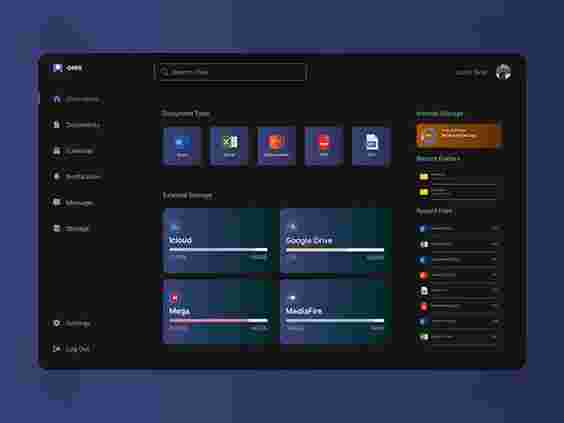The height and width of the screenshot is (423, 564).
Task: Open the Mega storage card
Action: tap(217, 311)
